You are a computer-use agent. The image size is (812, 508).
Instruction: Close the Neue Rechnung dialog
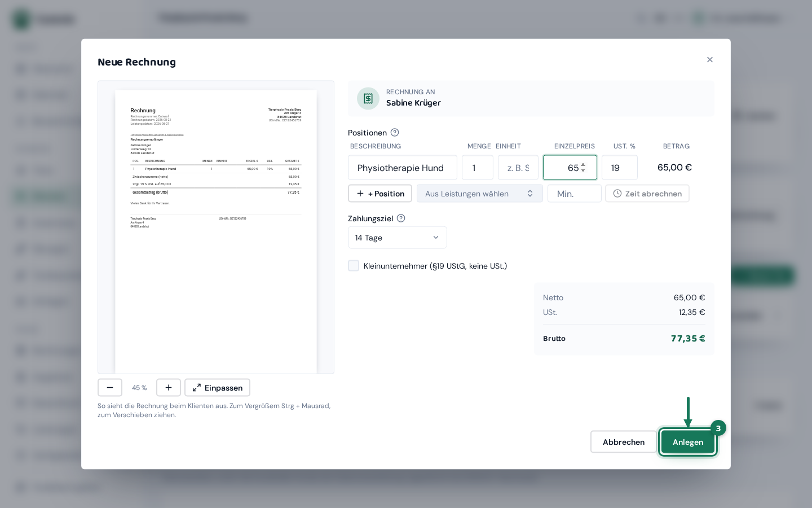710,60
